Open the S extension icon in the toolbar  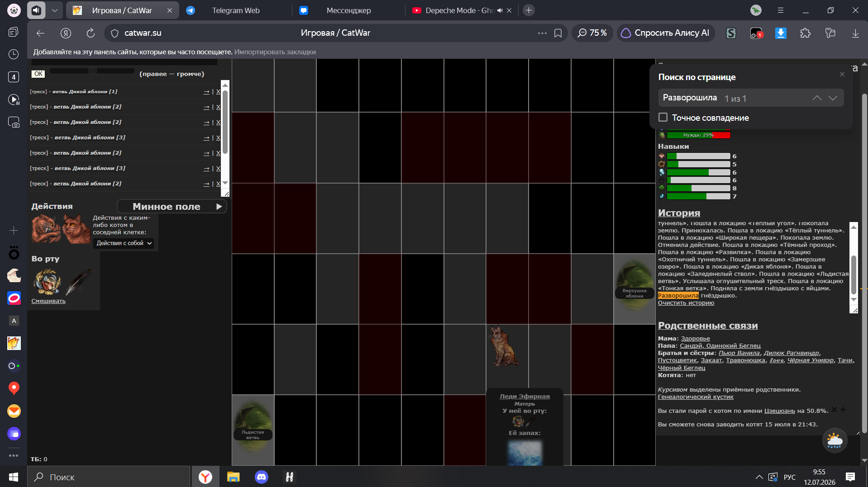pyautogui.click(x=731, y=33)
